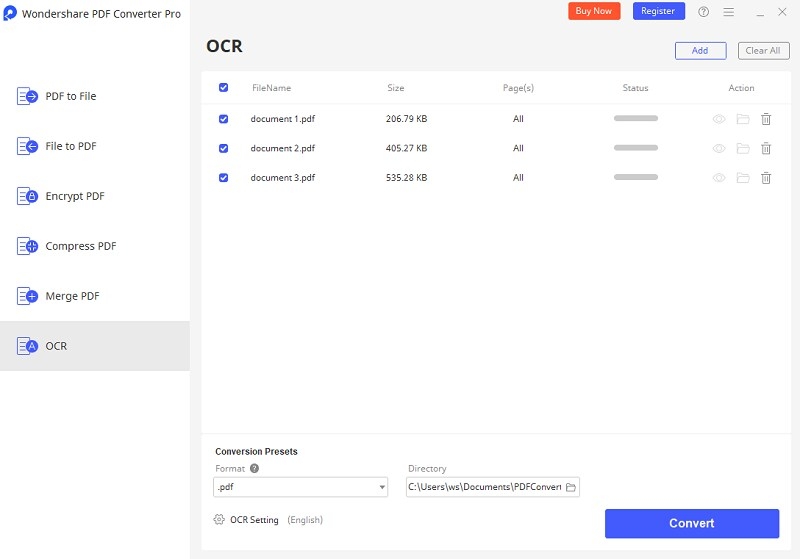This screenshot has width=800, height=559.
Task: Open Page(s) selection for document 3.pdf
Action: 518,178
